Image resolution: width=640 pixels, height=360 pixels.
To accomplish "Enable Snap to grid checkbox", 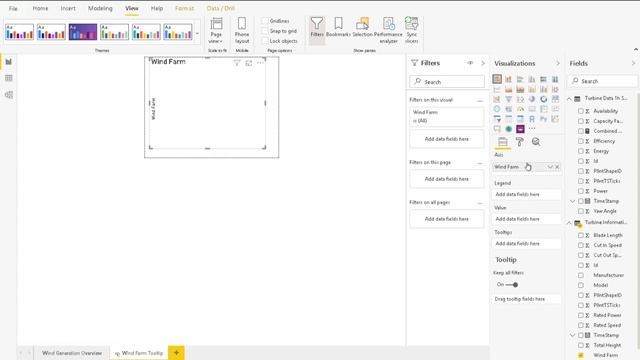I will [x=265, y=31].
